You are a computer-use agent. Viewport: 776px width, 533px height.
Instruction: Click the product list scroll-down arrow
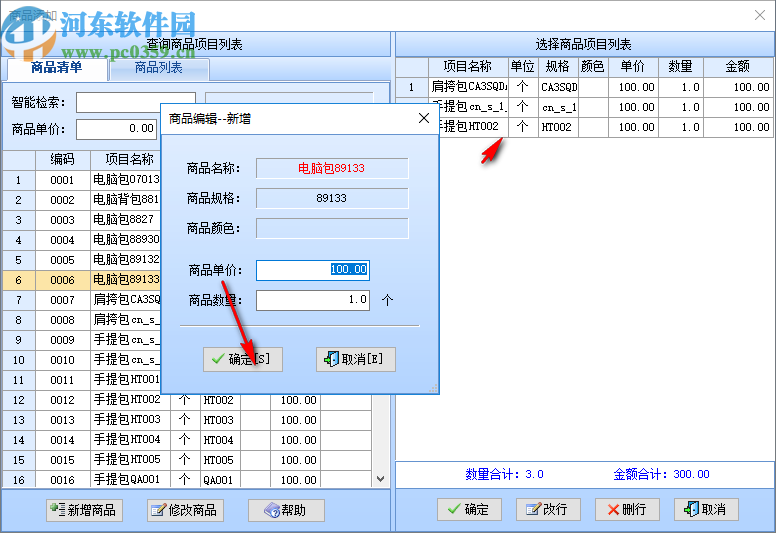click(x=380, y=479)
